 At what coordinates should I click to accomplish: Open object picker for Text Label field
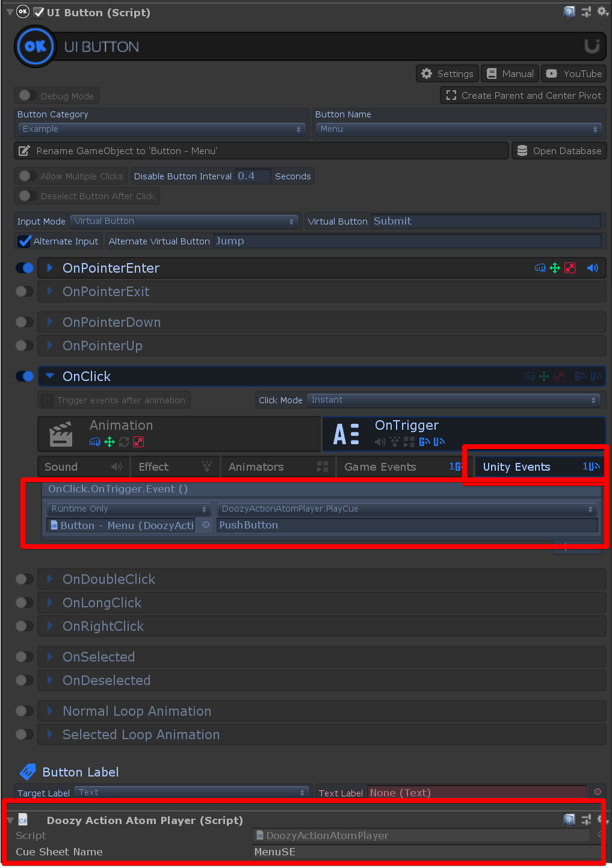point(598,792)
